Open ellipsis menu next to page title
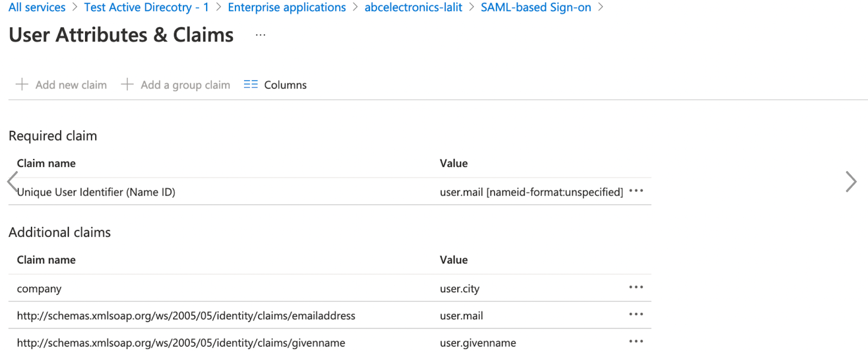Image resolution: width=868 pixels, height=353 pixels. [x=260, y=35]
